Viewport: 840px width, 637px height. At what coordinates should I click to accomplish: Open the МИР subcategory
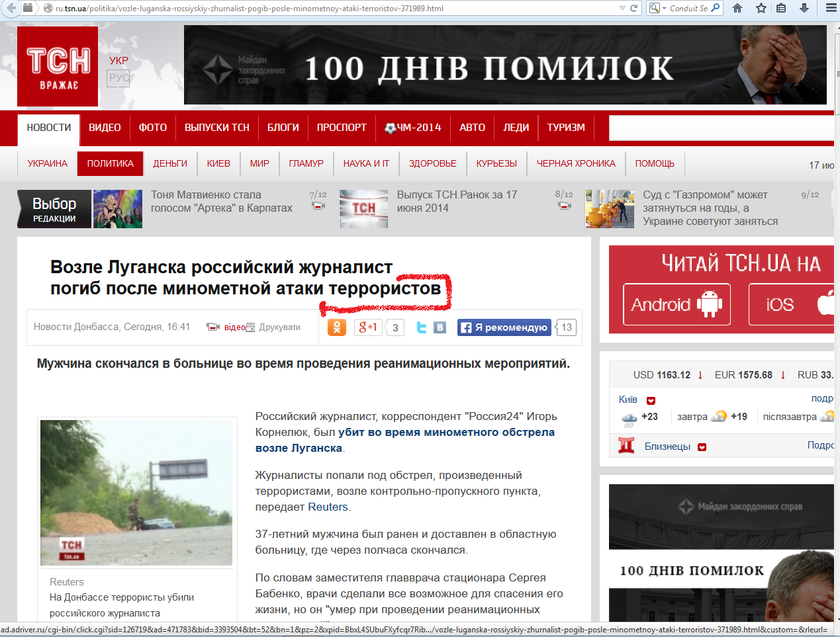click(259, 163)
